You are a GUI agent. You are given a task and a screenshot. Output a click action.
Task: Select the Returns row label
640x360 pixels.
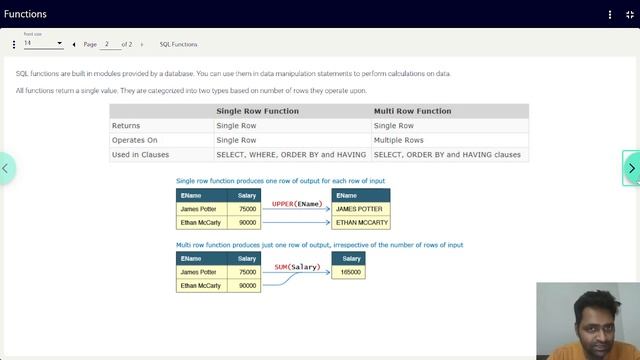pos(126,126)
